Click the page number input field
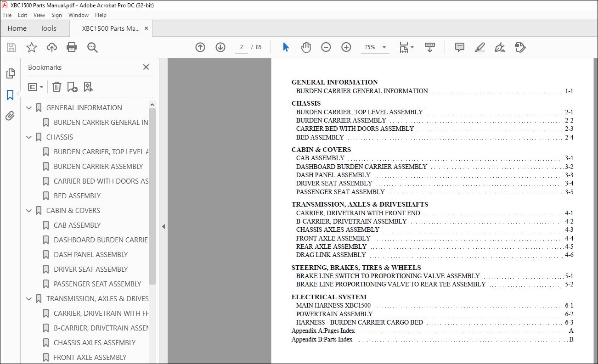The width and height of the screenshot is (598, 364). (241, 47)
